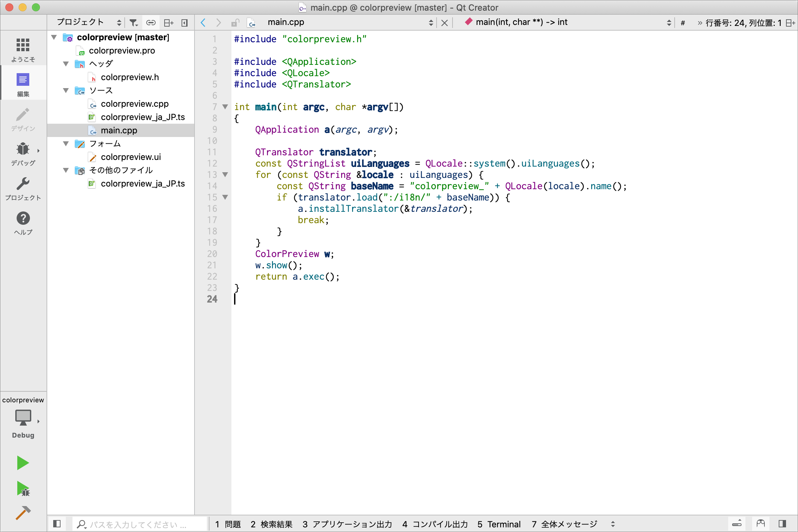798x532 pixels.
Task: Click a.exec() on the return line
Action: click(314, 277)
